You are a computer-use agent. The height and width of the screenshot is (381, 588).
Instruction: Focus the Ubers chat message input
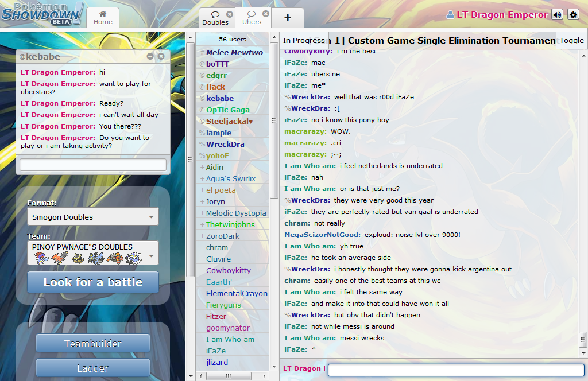(x=455, y=370)
